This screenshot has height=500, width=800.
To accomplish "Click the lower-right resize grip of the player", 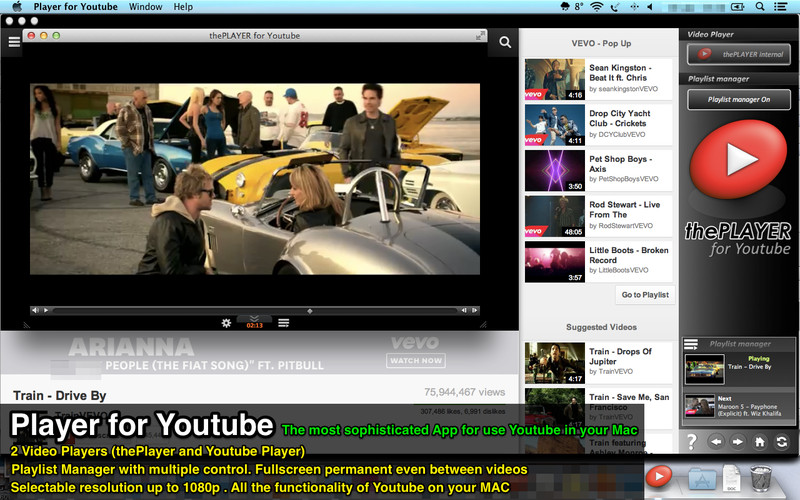I will pyautogui.click(x=483, y=325).
